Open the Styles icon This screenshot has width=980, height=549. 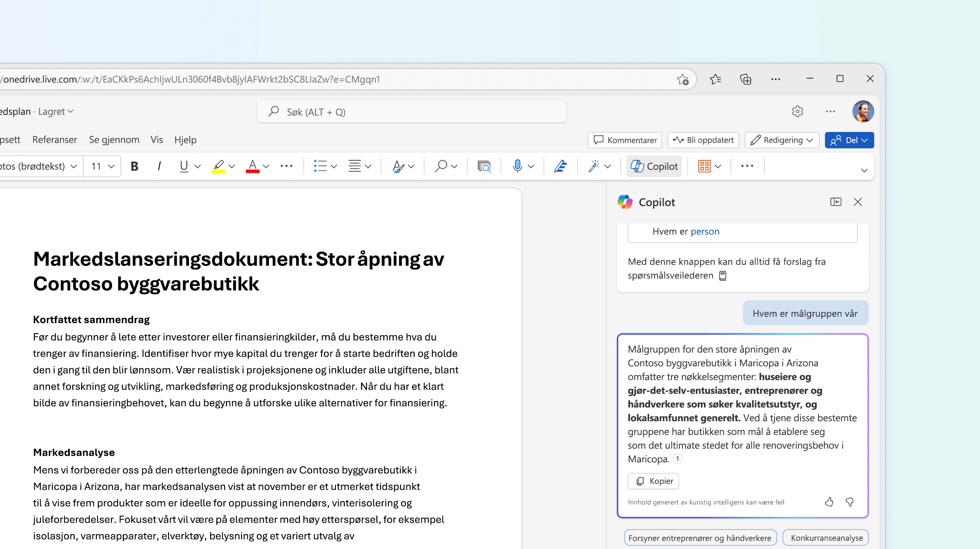click(x=398, y=166)
